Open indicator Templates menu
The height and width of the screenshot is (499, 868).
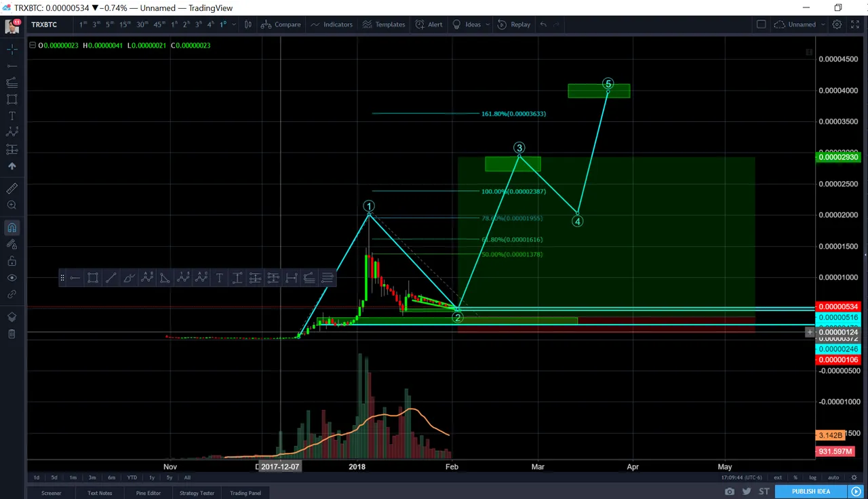click(x=384, y=24)
